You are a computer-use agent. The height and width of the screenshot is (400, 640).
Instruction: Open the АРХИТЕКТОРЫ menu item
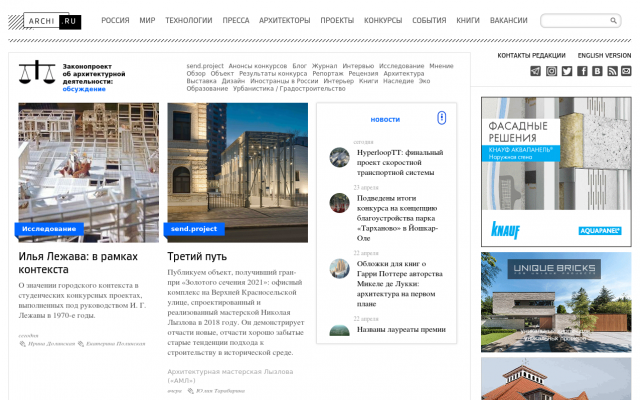(x=284, y=20)
